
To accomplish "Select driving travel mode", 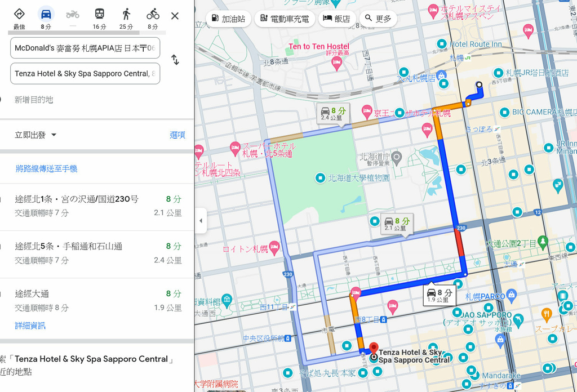I will pos(46,14).
